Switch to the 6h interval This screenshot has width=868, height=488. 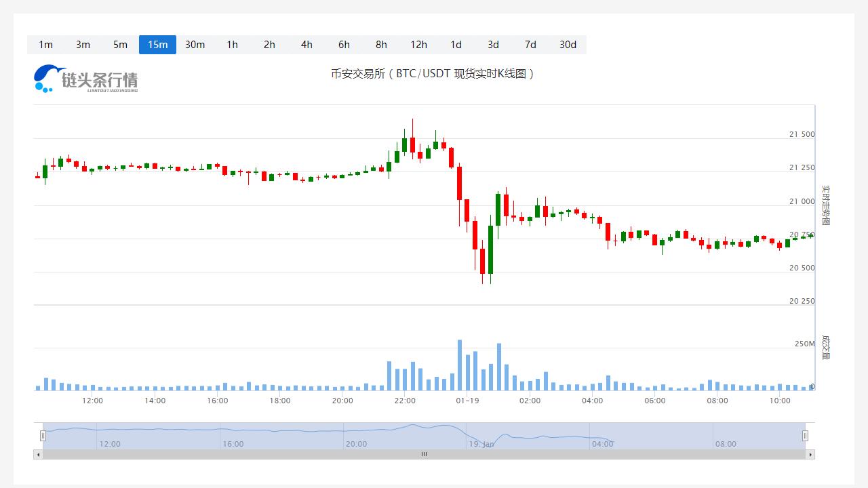click(x=344, y=45)
